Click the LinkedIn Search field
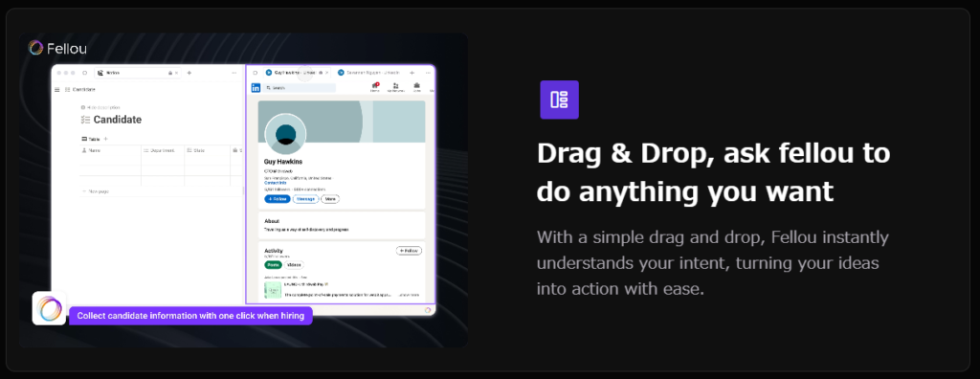Screen dimensions: 980x379 300,88
